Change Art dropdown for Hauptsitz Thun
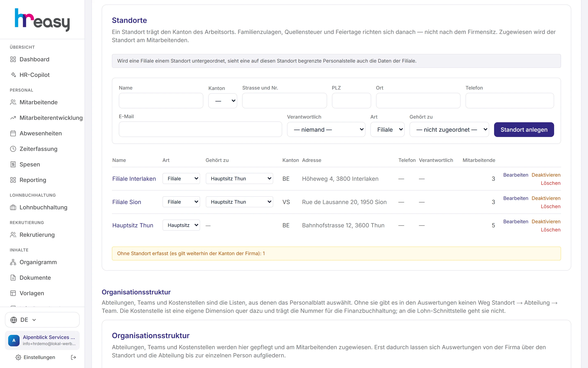The height and width of the screenshot is (368, 588). coord(181,225)
